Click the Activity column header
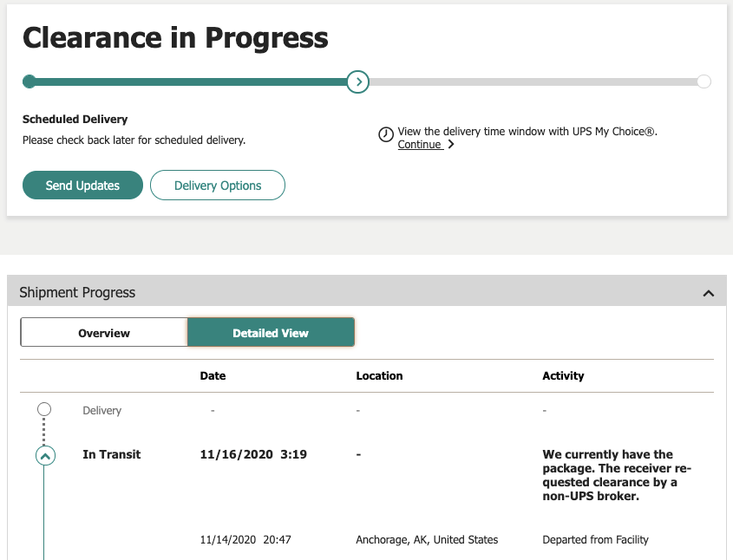The width and height of the screenshot is (733, 560). pyautogui.click(x=563, y=376)
